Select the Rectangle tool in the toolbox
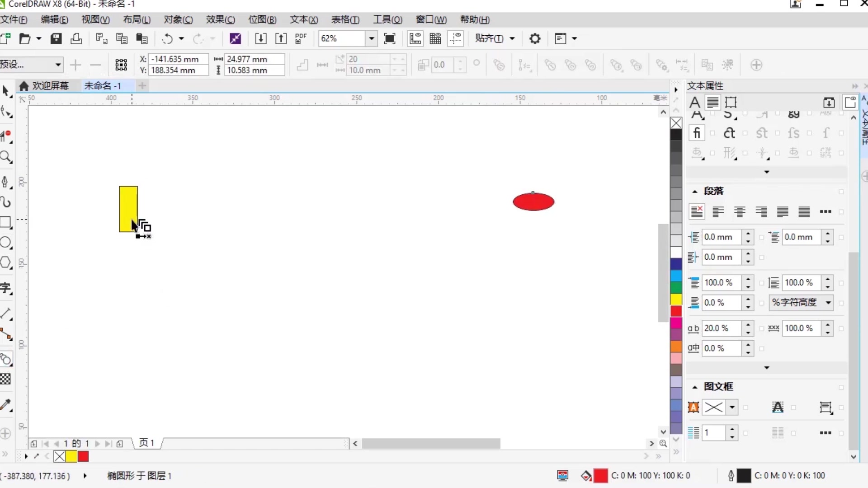 [5, 222]
